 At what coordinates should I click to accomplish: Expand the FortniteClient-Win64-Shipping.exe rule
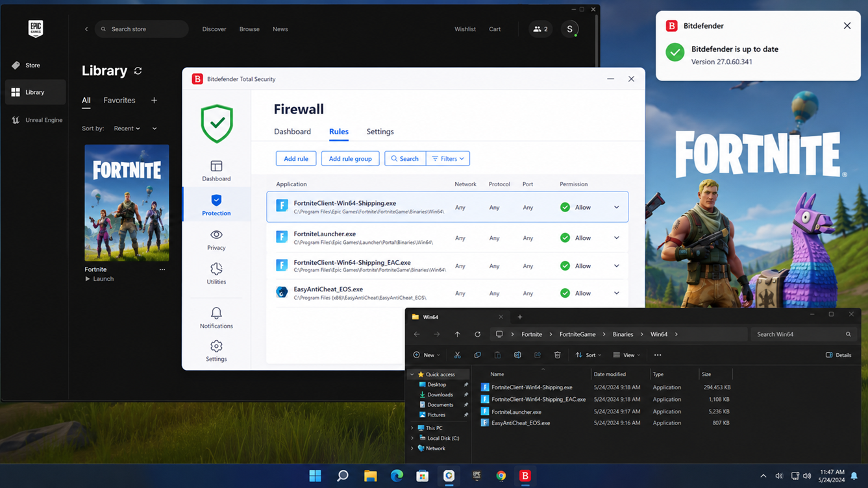pos(616,208)
